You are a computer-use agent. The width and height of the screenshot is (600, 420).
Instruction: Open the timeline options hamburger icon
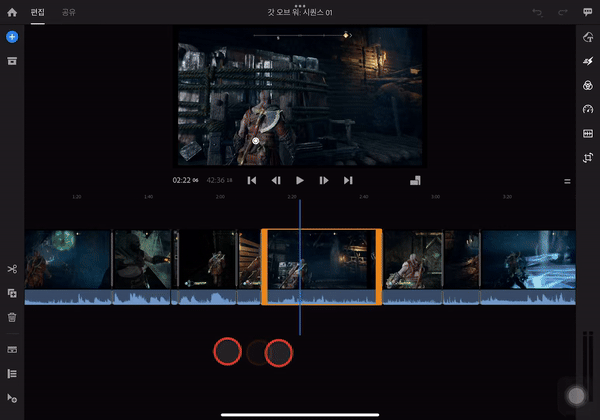click(567, 181)
